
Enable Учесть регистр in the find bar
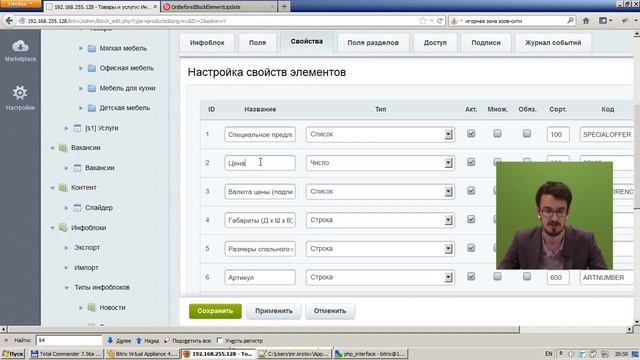(220, 340)
